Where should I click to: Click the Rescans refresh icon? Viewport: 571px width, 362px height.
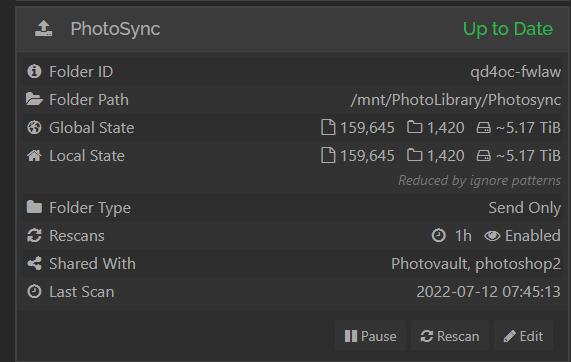pyautogui.click(x=34, y=235)
